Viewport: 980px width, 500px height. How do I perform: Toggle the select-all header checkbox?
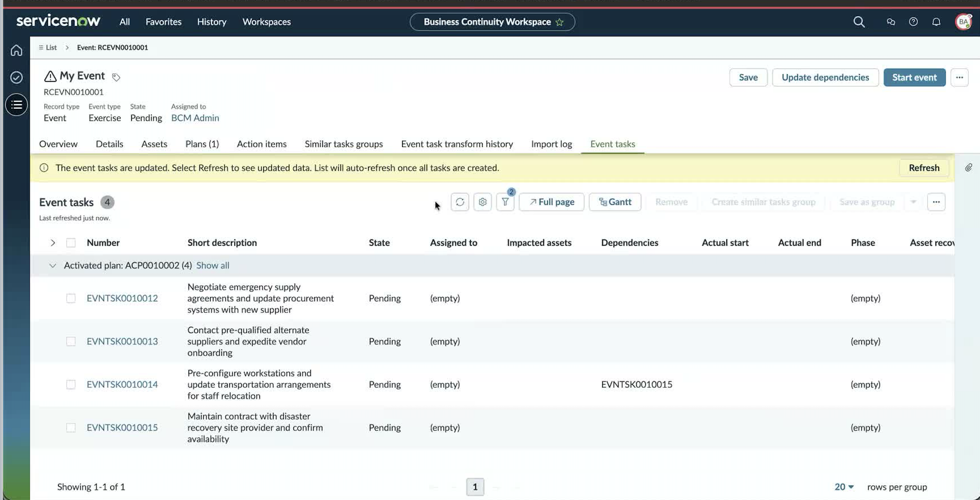71,243
